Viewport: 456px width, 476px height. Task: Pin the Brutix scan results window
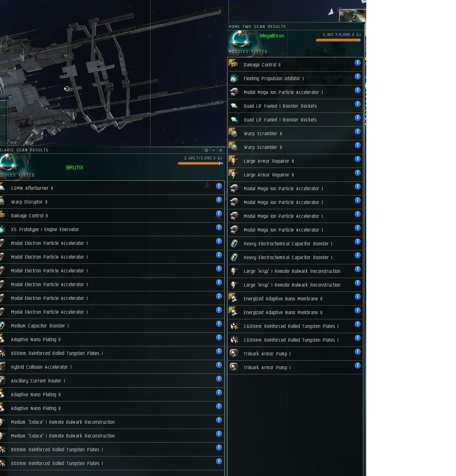tap(206, 150)
